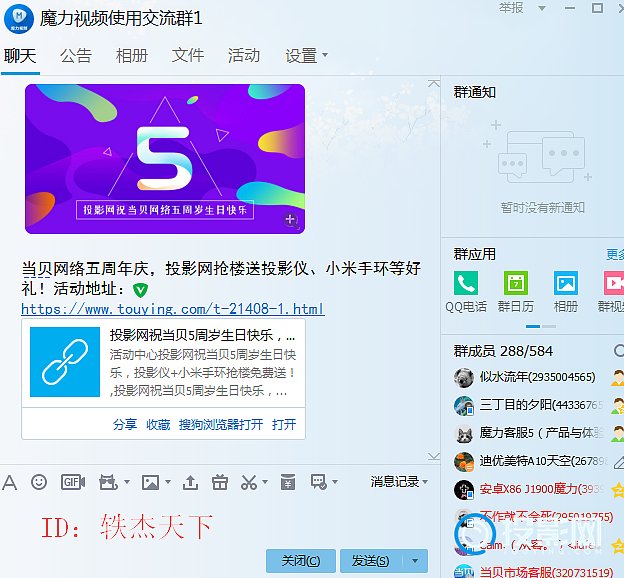Expand the sticker show dropdown arrow
Image resolution: width=624 pixels, height=578 pixels.
(127, 482)
